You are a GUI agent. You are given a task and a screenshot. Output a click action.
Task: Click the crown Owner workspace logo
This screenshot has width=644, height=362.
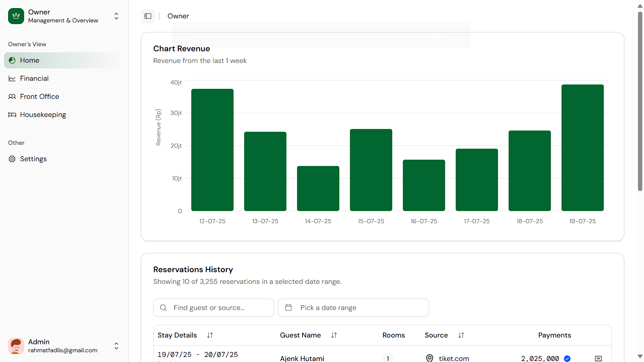[16, 16]
